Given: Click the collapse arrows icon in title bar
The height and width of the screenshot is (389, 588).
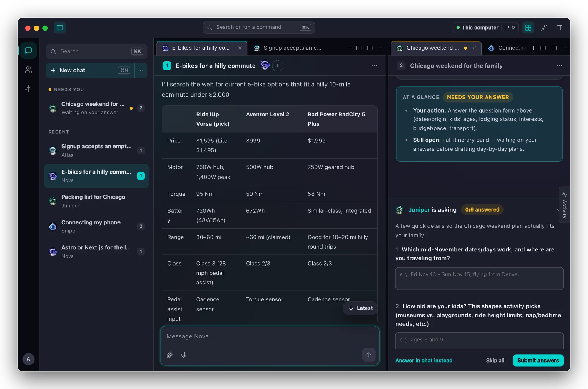Looking at the screenshot, I should 544,28.
